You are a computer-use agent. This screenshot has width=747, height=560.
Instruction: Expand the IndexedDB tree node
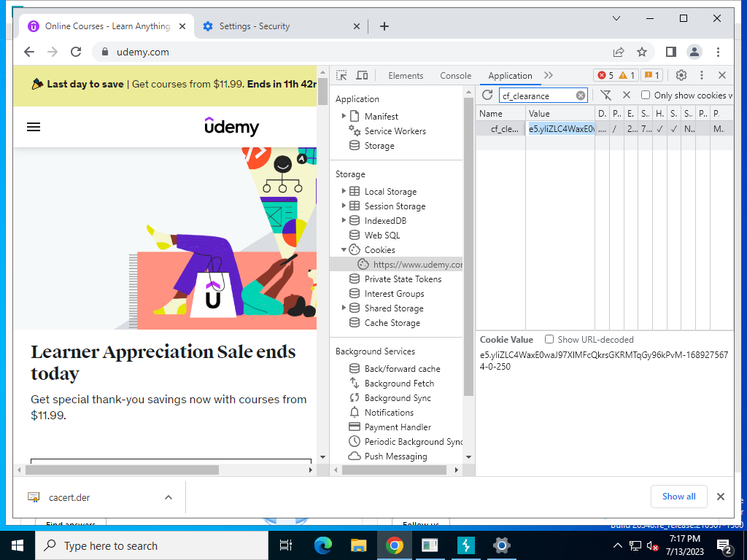344,220
